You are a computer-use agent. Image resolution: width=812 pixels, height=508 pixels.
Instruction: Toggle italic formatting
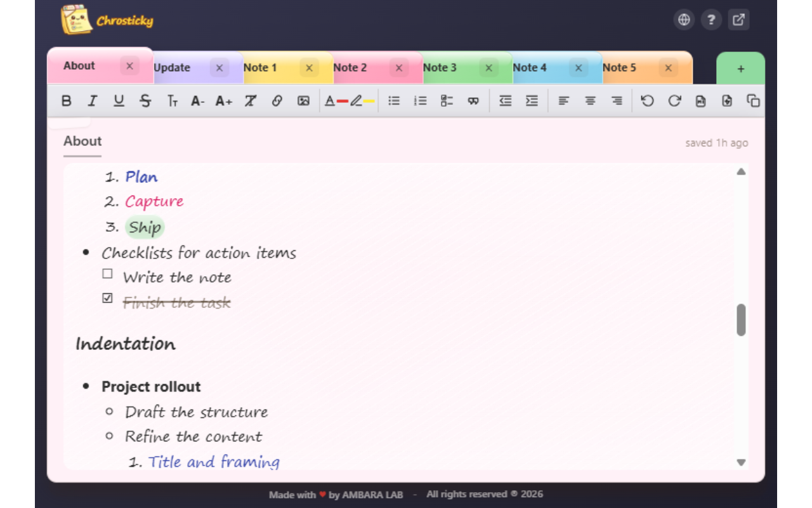tap(93, 101)
